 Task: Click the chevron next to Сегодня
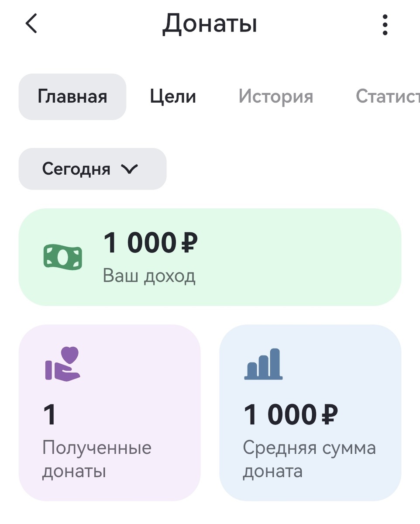tap(130, 169)
